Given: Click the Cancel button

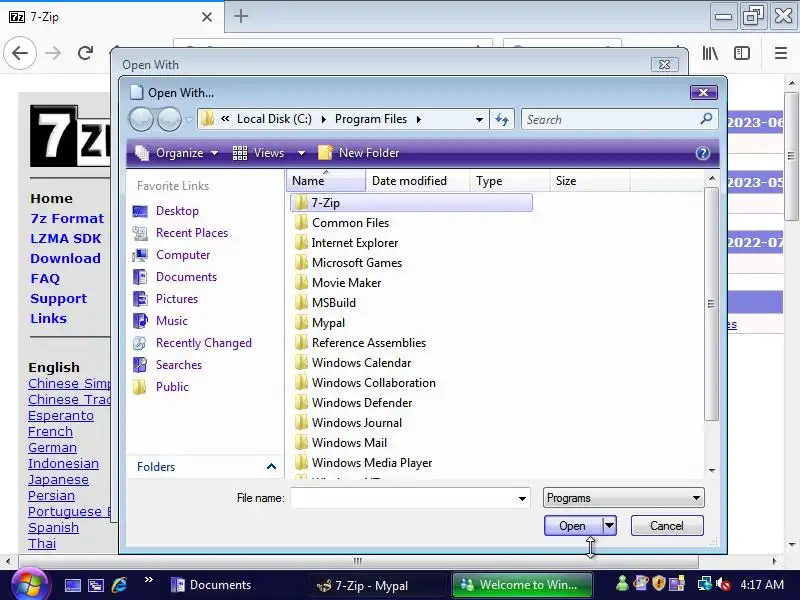Looking at the screenshot, I should [x=667, y=526].
